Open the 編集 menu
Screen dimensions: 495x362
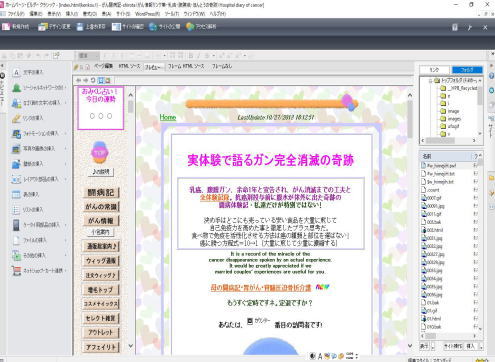pyautogui.click(x=36, y=14)
